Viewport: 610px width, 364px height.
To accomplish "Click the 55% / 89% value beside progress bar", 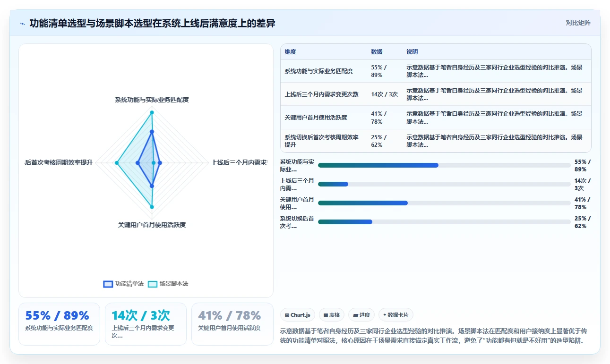I will (x=583, y=165).
